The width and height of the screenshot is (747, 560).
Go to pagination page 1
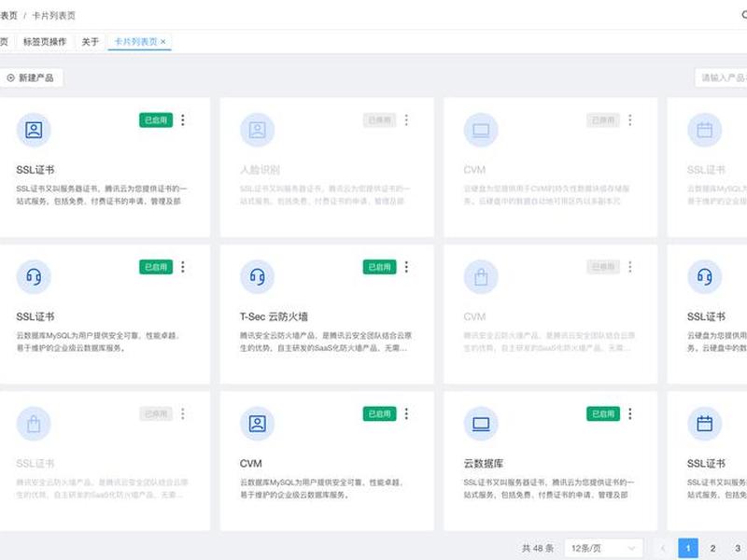point(688,548)
